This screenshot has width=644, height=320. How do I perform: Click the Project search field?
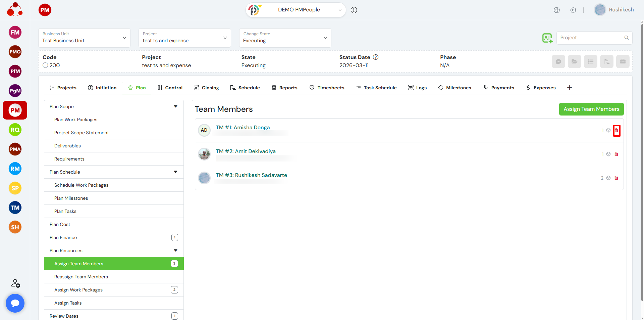[591, 38]
